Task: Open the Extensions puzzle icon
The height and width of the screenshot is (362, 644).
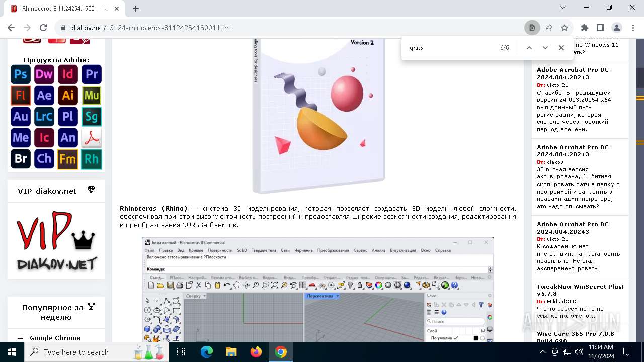Action: pos(585,28)
